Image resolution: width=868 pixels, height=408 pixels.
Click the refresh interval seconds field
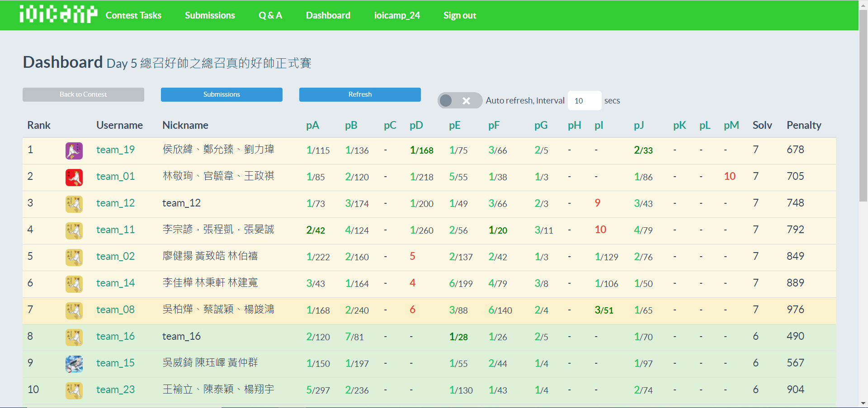point(584,101)
